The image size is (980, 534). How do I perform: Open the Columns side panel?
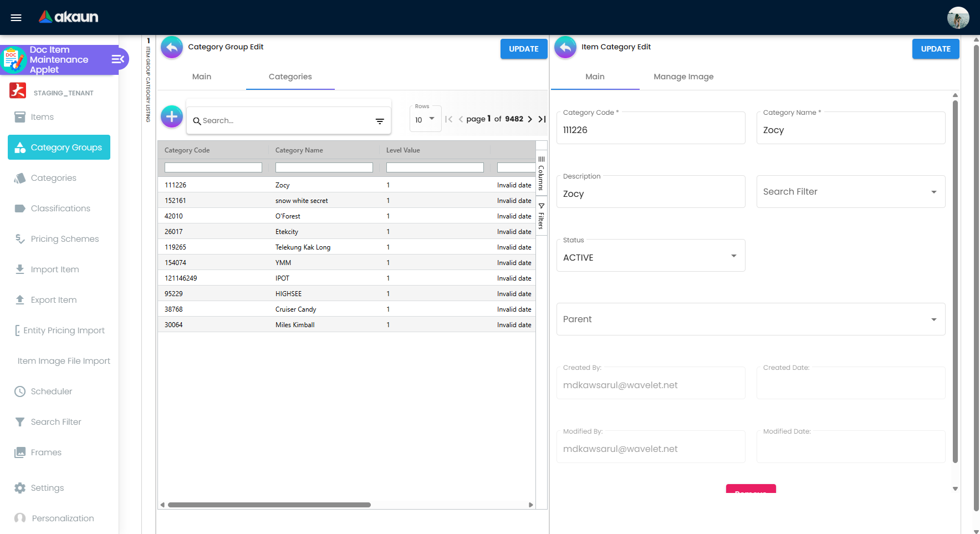click(x=541, y=173)
